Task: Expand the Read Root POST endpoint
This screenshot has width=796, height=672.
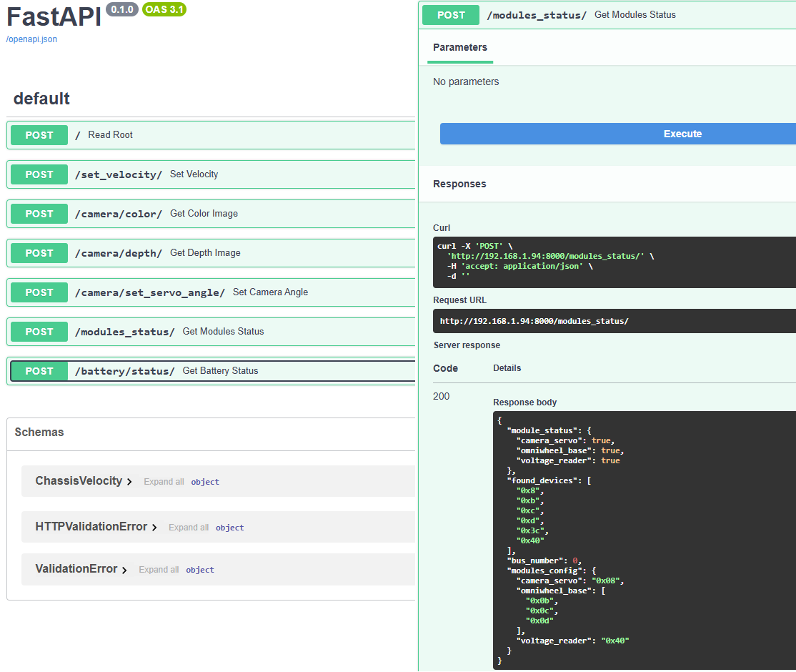Action: tap(110, 135)
